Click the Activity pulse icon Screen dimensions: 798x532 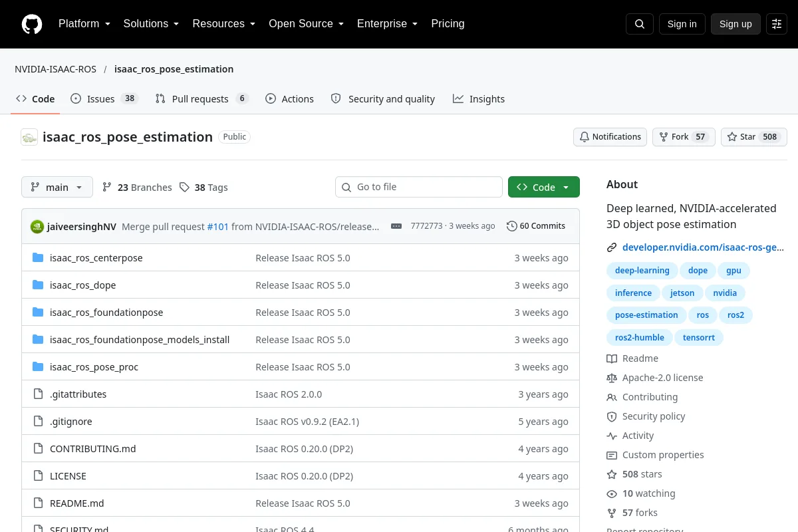(x=612, y=436)
